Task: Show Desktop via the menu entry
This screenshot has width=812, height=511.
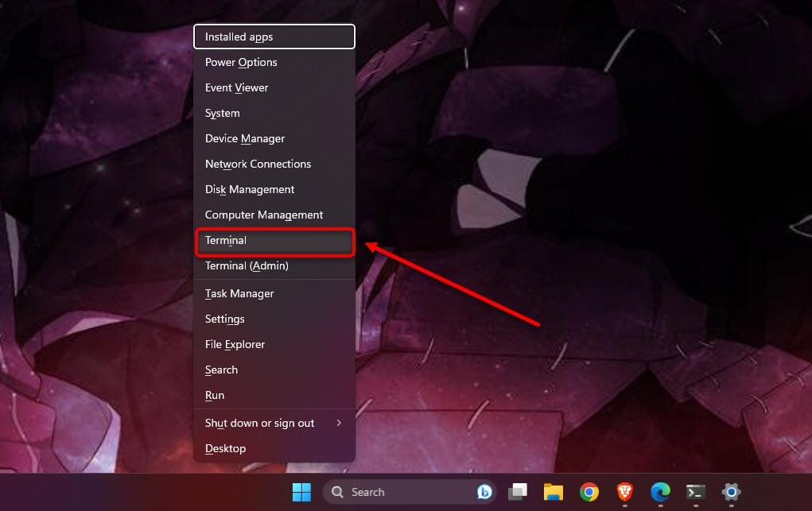Action: coord(274,448)
